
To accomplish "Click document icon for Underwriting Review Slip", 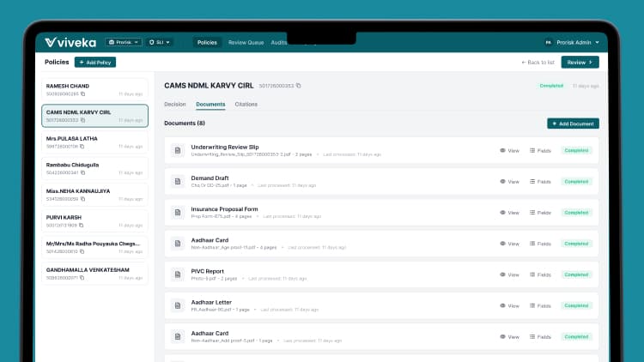I will [x=178, y=151].
